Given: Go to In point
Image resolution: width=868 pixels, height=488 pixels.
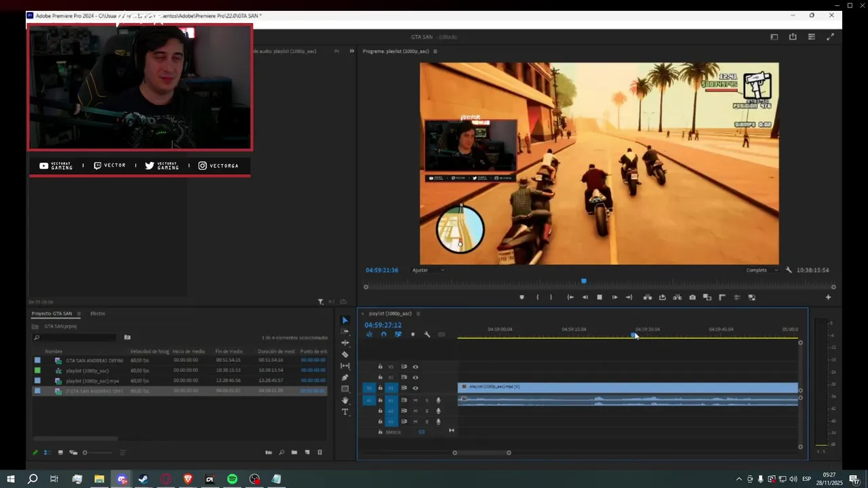Looking at the screenshot, I should (570, 298).
